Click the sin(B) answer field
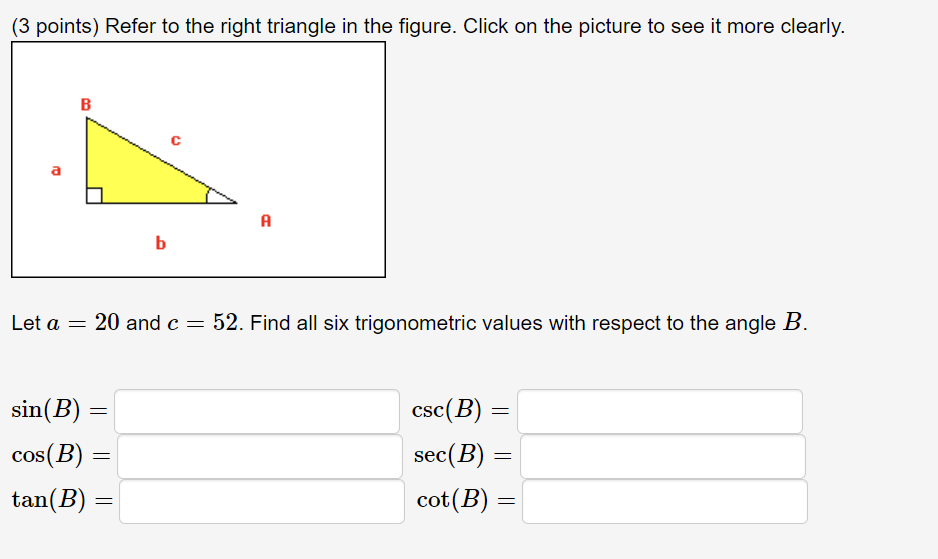 [x=257, y=411]
